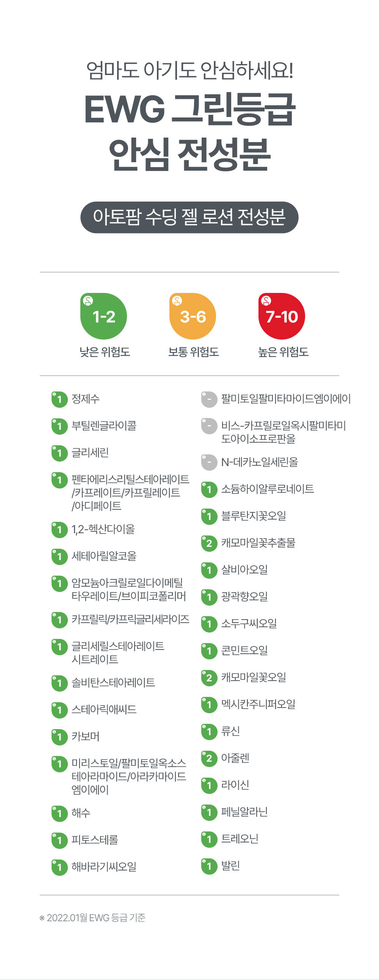Viewport: 379px width, 980px height.
Task: Click the 2022.01월 EWG 등급 기준 footnote
Action: click(x=92, y=917)
